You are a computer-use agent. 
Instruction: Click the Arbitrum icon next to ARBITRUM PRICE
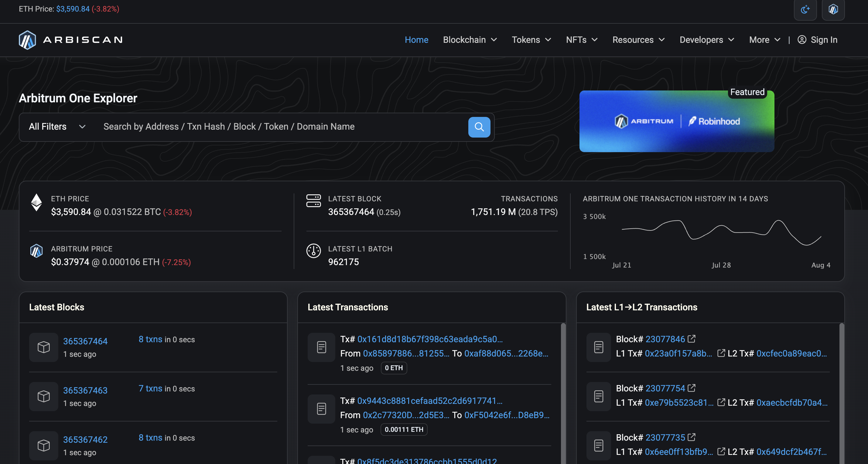(x=36, y=251)
